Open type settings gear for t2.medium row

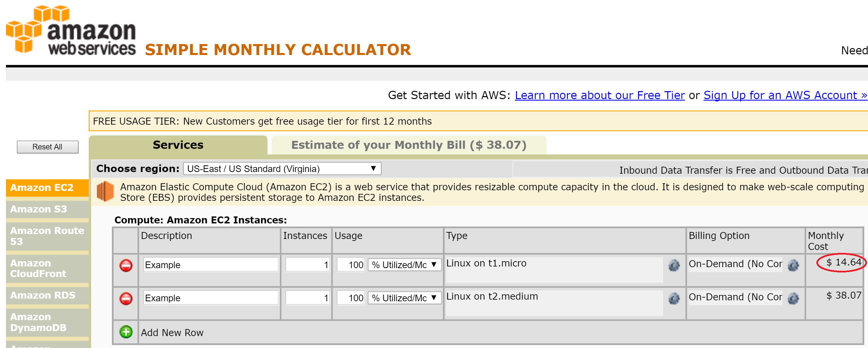pyautogui.click(x=674, y=298)
